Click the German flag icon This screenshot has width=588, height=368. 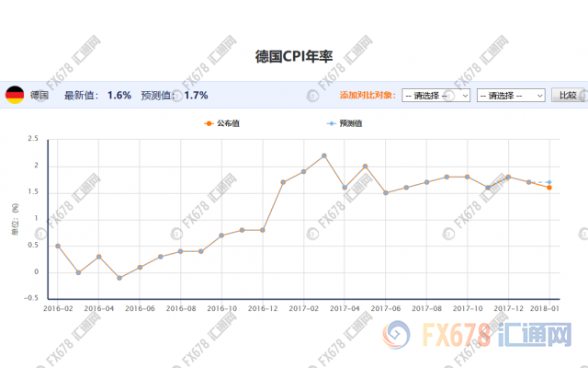click(x=15, y=95)
